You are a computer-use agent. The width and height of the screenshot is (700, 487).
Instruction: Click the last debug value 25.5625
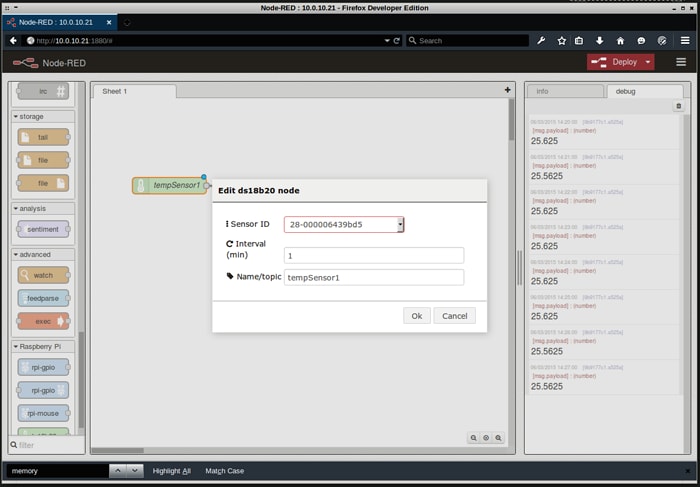point(546,386)
